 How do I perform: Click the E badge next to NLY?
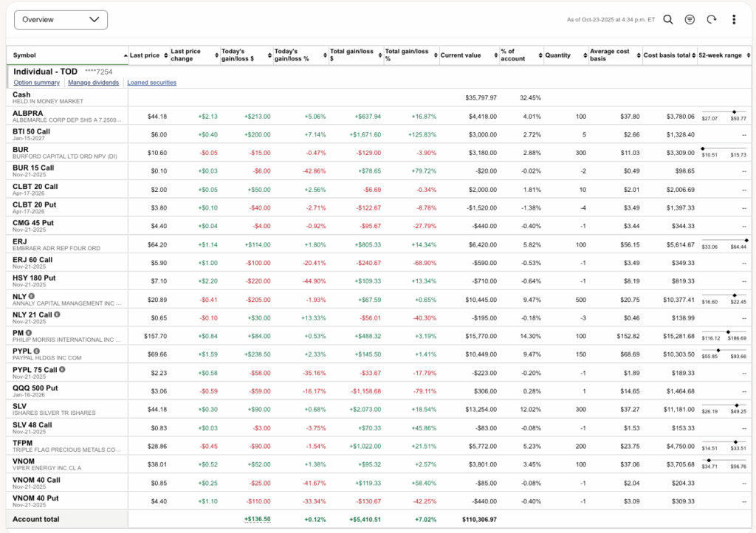tap(32, 296)
